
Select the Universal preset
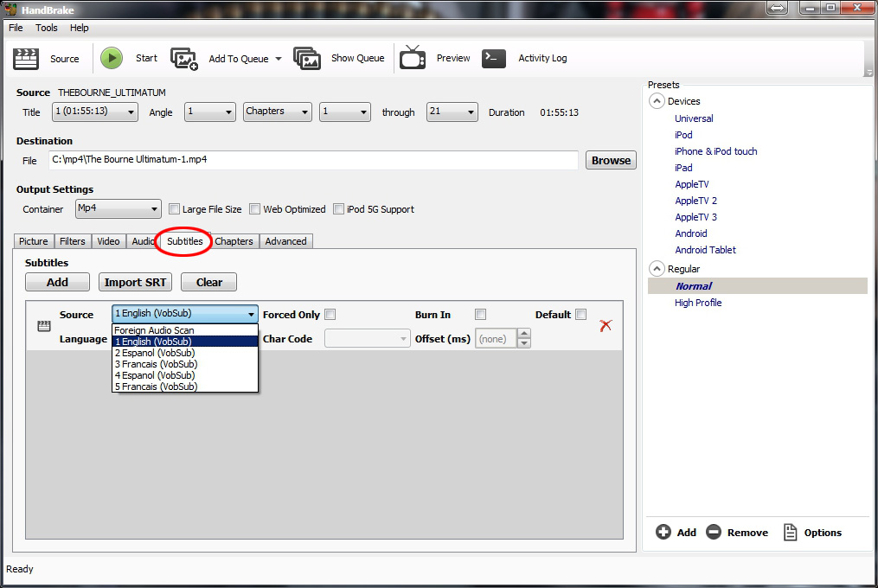click(694, 118)
